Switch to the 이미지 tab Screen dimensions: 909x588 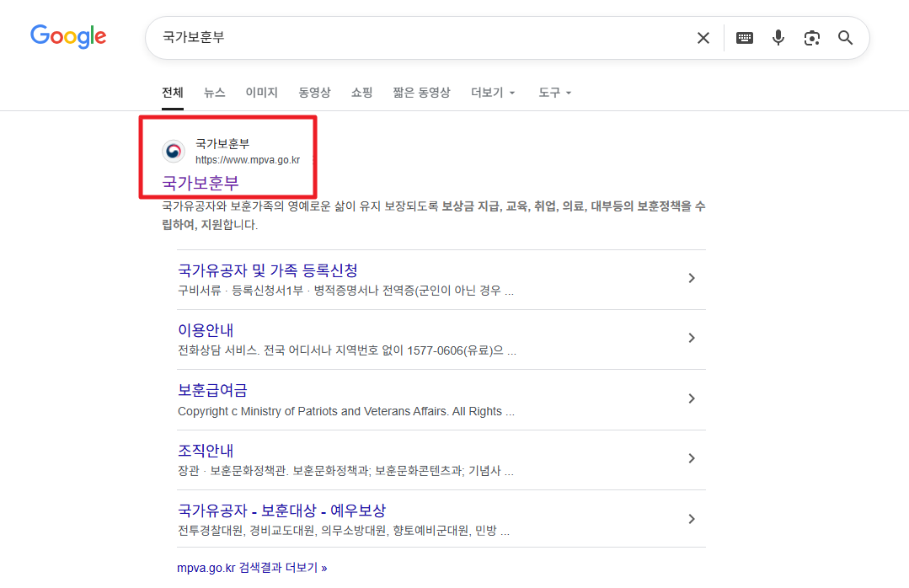[261, 93]
